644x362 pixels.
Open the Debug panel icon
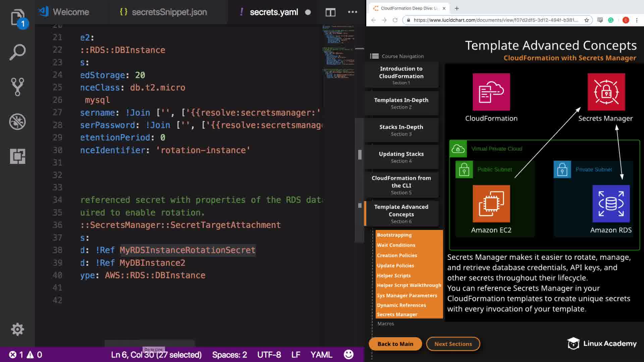(17, 122)
